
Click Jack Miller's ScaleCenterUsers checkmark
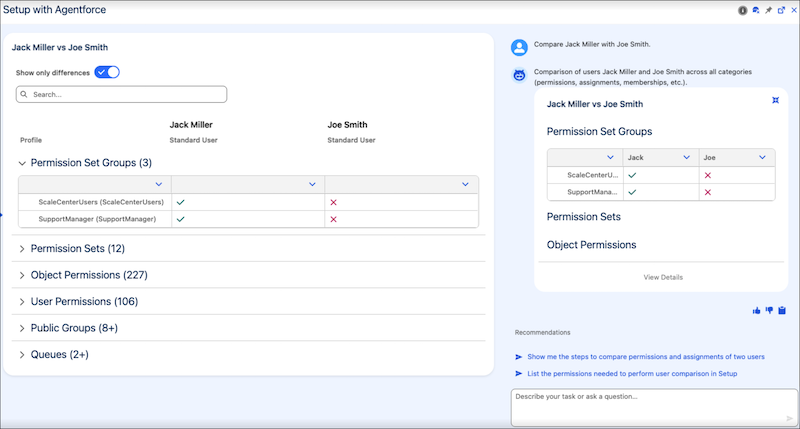tap(181, 203)
